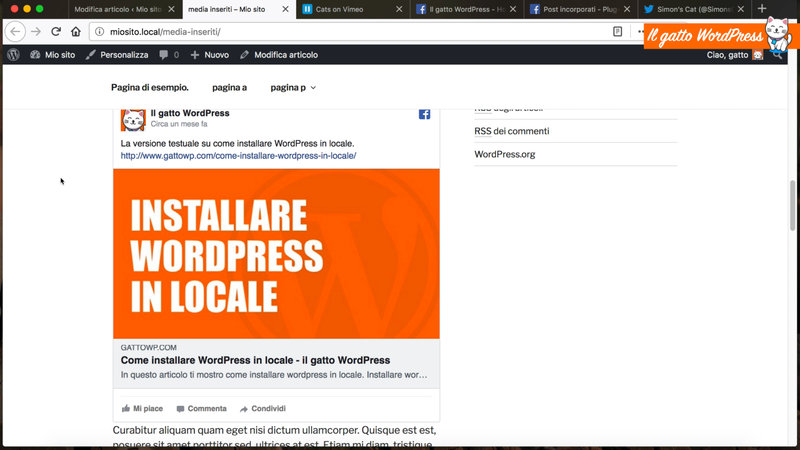
Task: Close the Modifica articolo tab
Action: 171,9
